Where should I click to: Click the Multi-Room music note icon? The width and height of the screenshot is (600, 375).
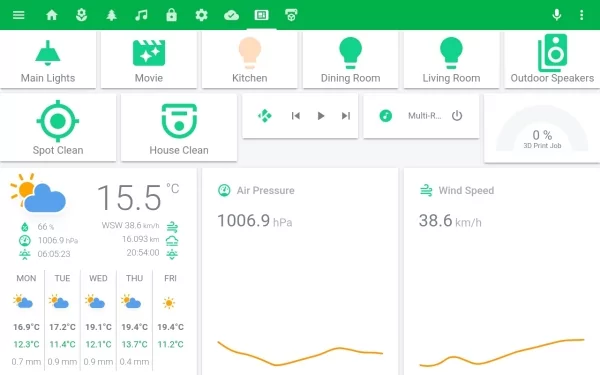(x=386, y=116)
